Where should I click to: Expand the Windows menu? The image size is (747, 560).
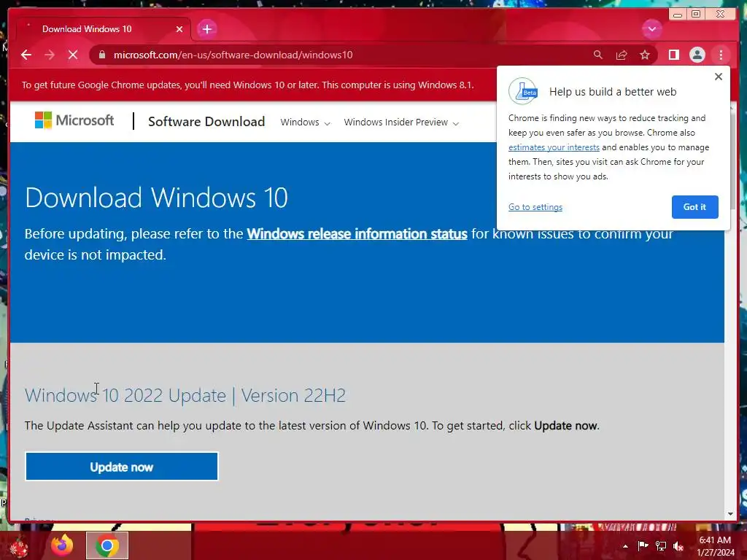[x=305, y=122]
